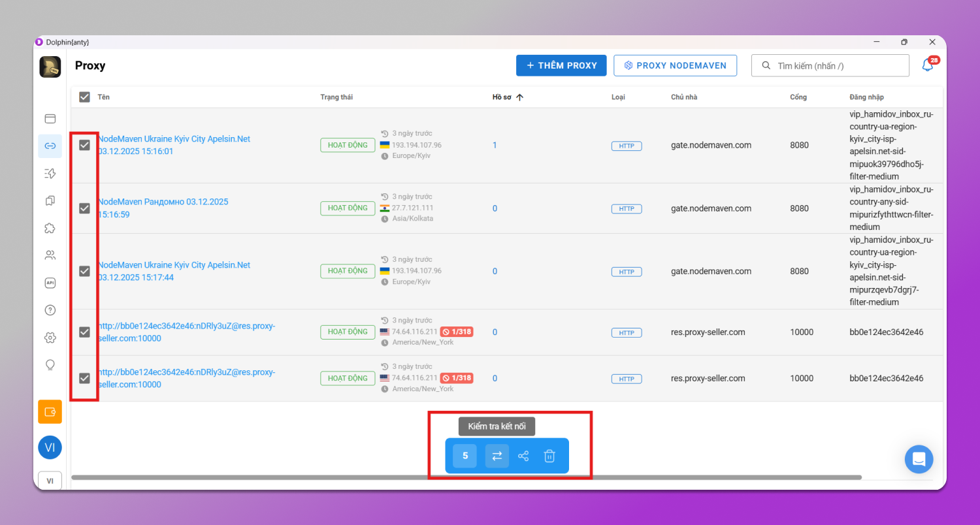Open the settings gear in sidebar
The width and height of the screenshot is (980, 525).
coord(50,338)
